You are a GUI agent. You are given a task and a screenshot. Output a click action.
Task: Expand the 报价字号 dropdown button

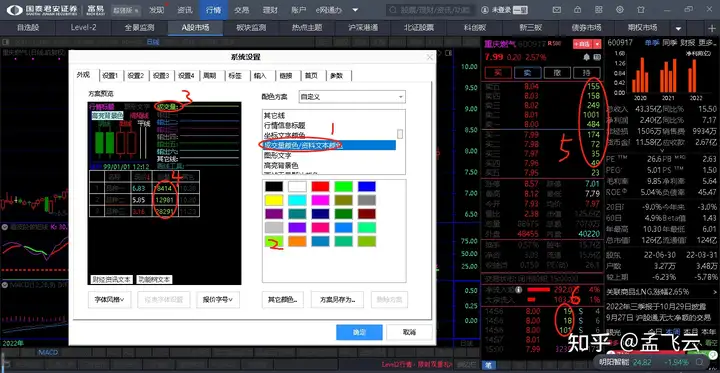(x=218, y=300)
